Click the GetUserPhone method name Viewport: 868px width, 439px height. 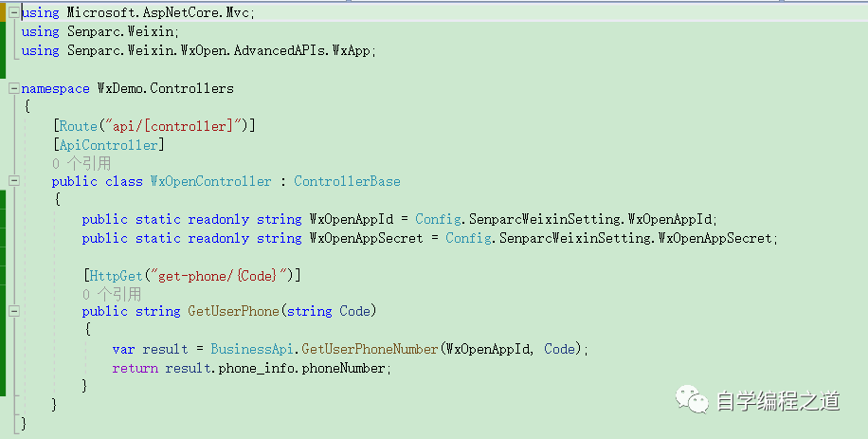[x=234, y=311]
